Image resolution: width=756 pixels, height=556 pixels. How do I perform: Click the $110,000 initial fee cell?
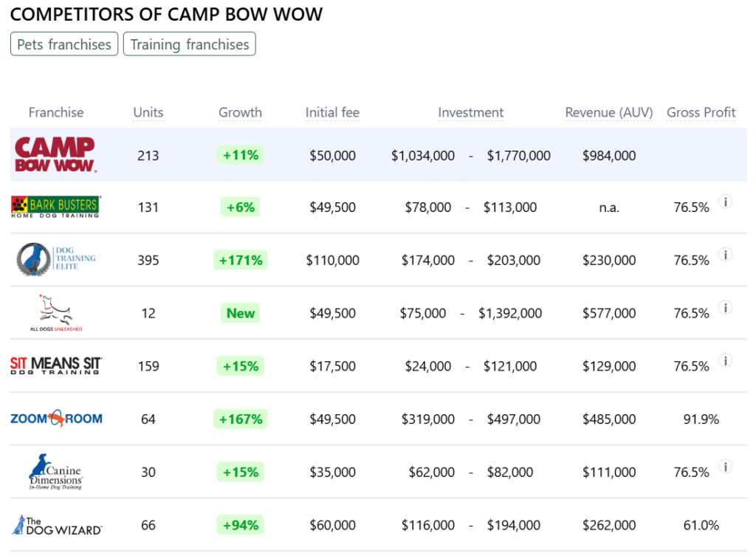(332, 260)
